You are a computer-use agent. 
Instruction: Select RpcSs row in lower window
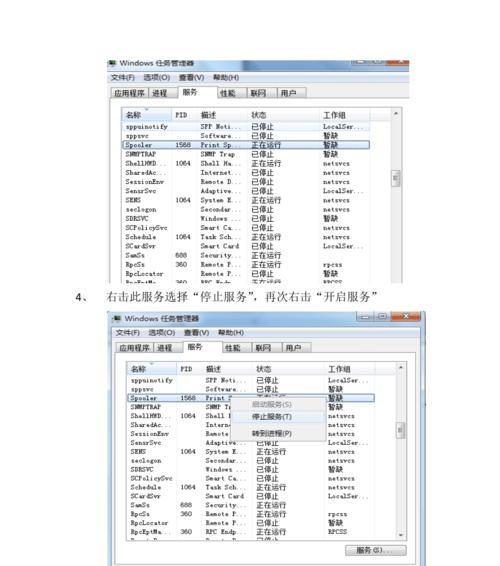(x=251, y=514)
